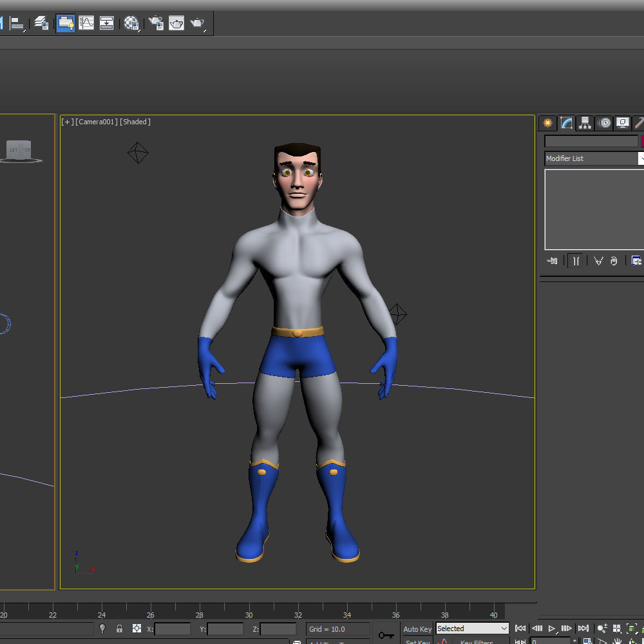Switch to the Hierarchy panel tab
Image resolution: width=644 pixels, height=644 pixels.
585,123
